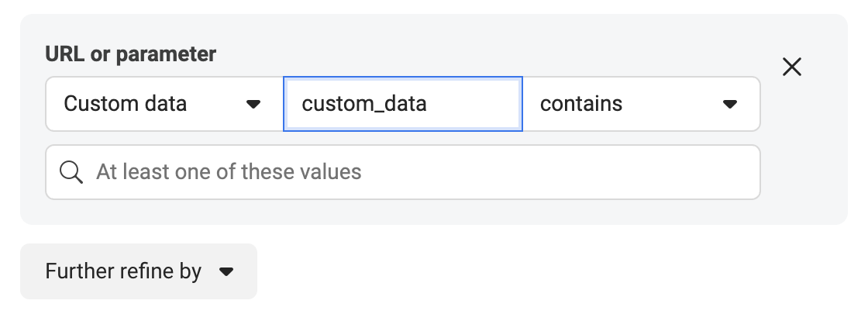Click the 'URL or parameter' heading
Viewport: 868px width, 321px height.
[131, 54]
